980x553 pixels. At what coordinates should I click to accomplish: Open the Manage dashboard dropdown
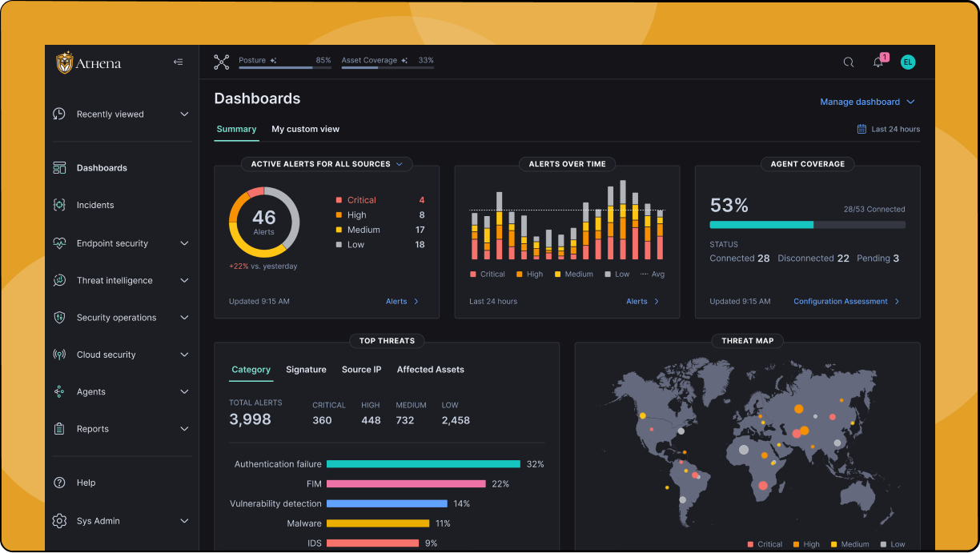click(867, 102)
